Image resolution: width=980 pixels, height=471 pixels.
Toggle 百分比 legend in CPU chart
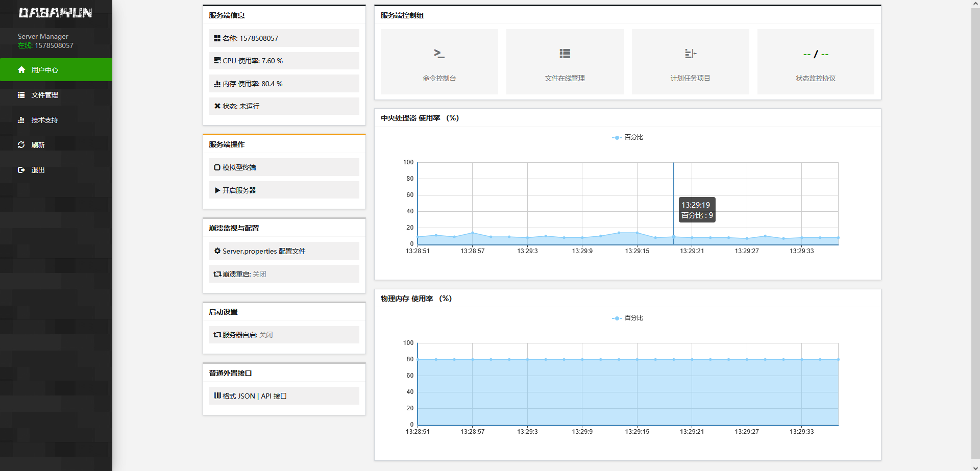point(627,137)
